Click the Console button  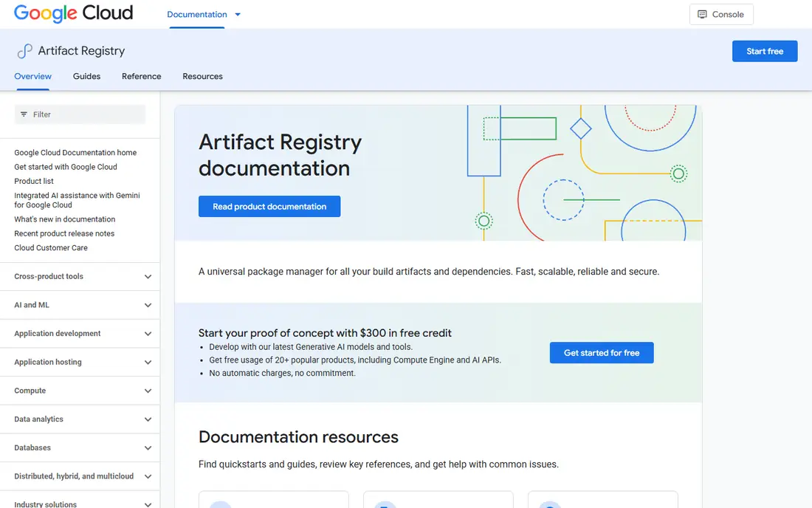[x=721, y=15]
